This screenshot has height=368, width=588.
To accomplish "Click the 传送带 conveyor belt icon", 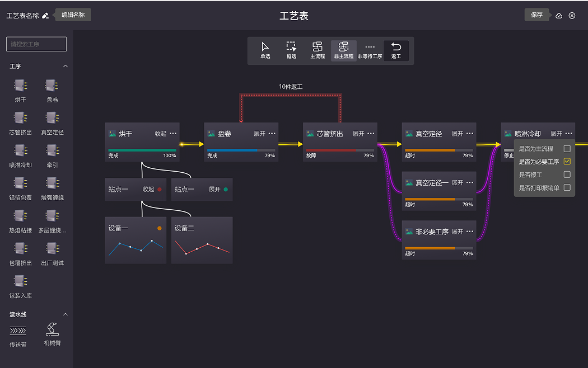I will coord(18,331).
